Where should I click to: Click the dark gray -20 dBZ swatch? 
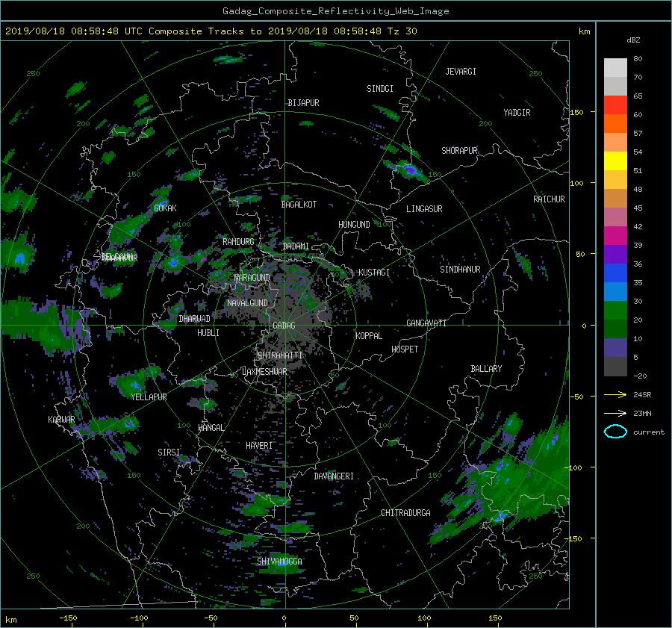(x=615, y=366)
